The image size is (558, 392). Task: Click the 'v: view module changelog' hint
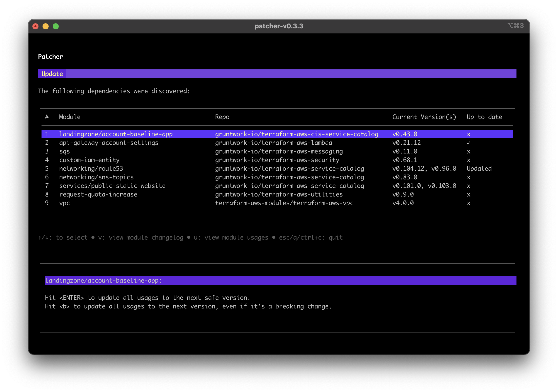click(141, 237)
